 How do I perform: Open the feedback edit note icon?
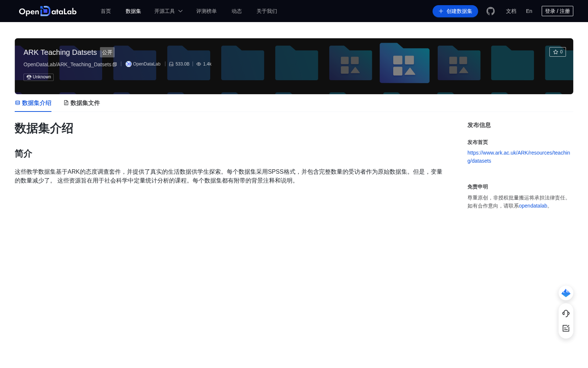[x=566, y=328]
